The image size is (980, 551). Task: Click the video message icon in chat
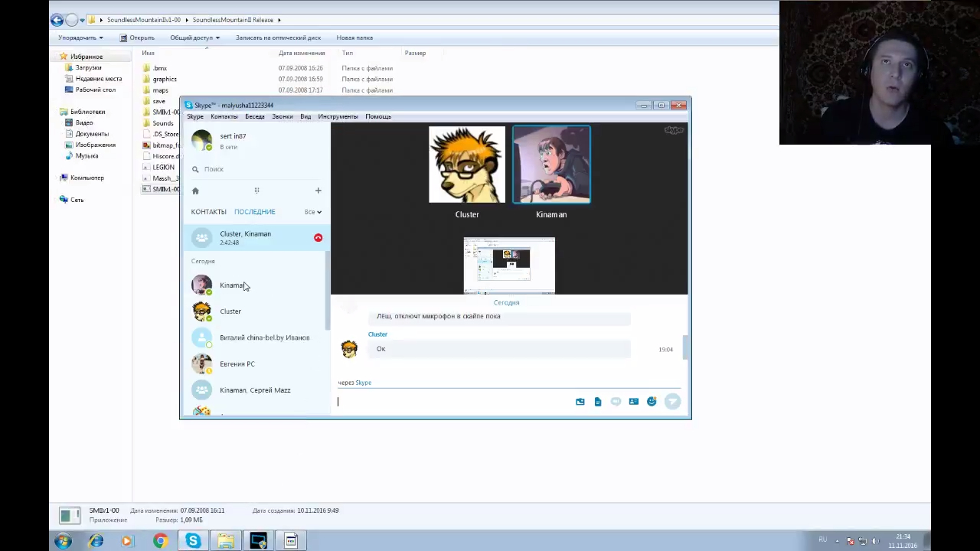[616, 402]
